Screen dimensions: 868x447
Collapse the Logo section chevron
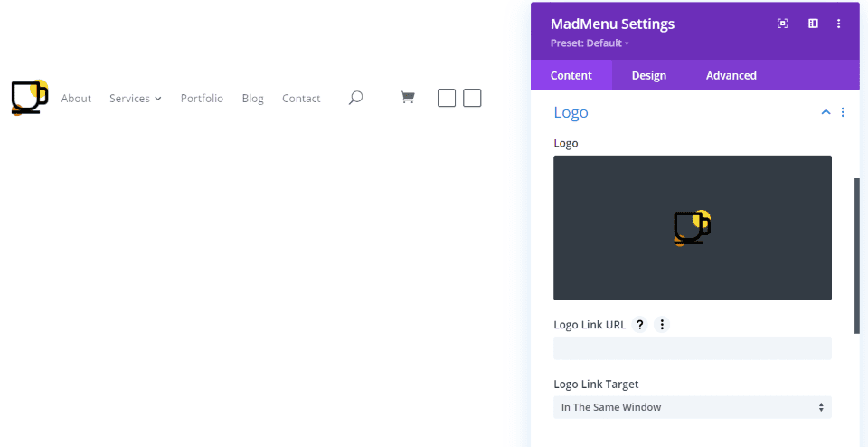tap(826, 112)
